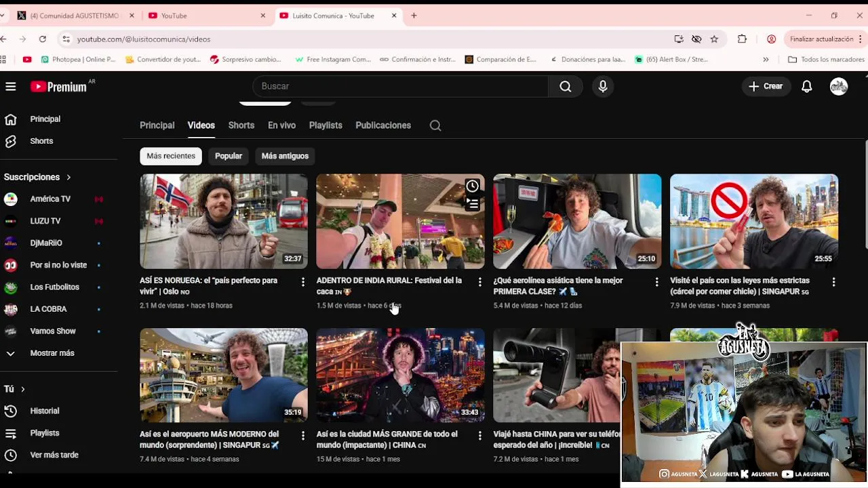Open América TV subscription
868x488 pixels.
pyautogui.click(x=50, y=199)
